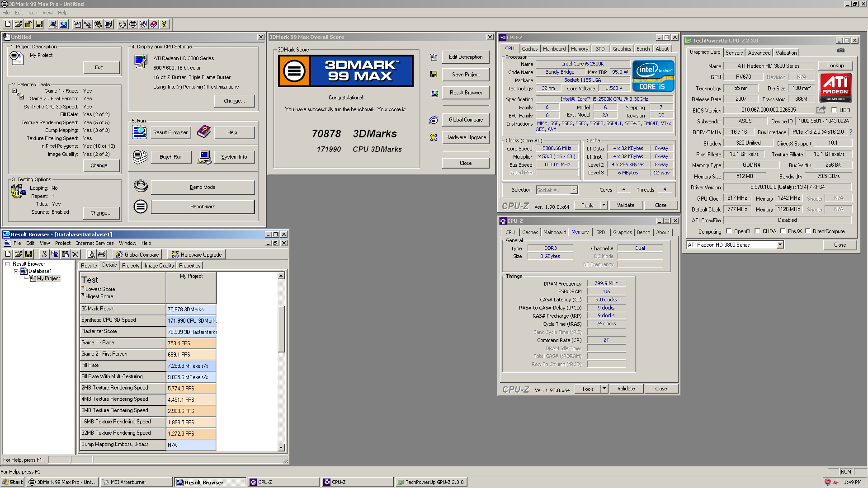
Task: Click the Open project folder icon in 3DMark toolbar
Action: click(x=18, y=24)
